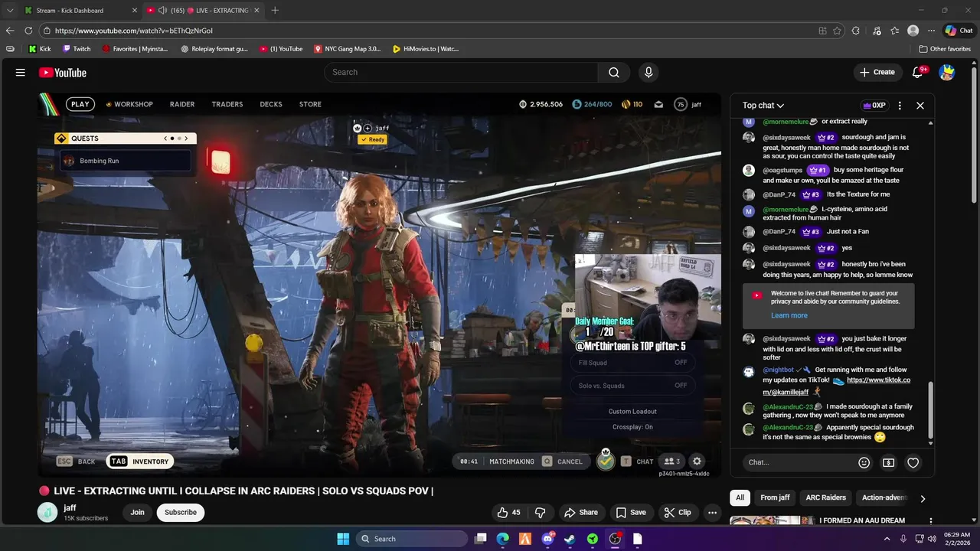The image size is (980, 551).
Task: Open browser extensions puzzle icon
Action: click(856, 31)
